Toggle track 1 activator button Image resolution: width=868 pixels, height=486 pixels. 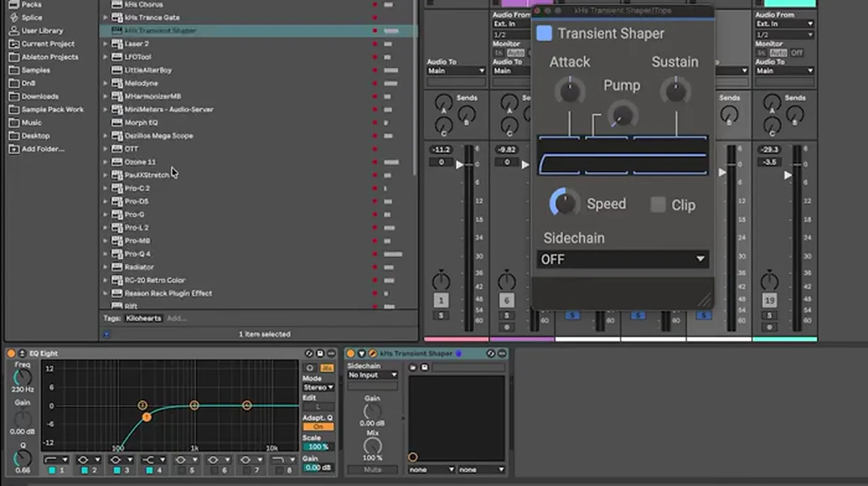point(441,300)
